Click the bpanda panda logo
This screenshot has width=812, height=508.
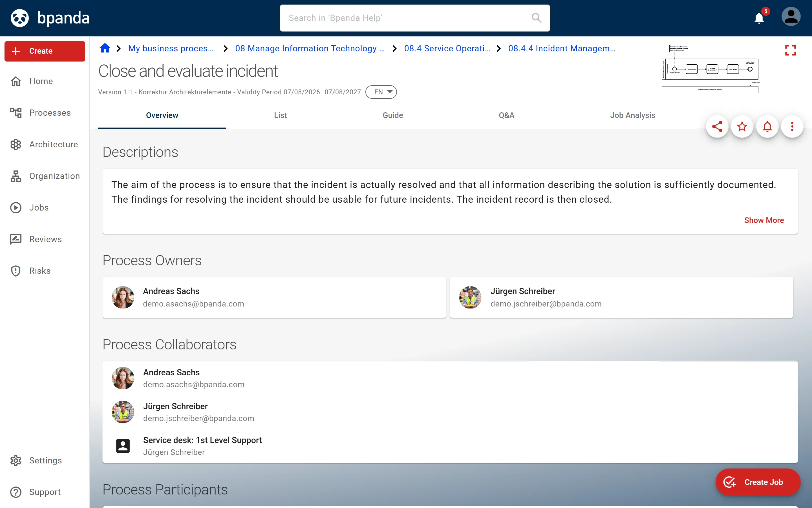click(20, 18)
